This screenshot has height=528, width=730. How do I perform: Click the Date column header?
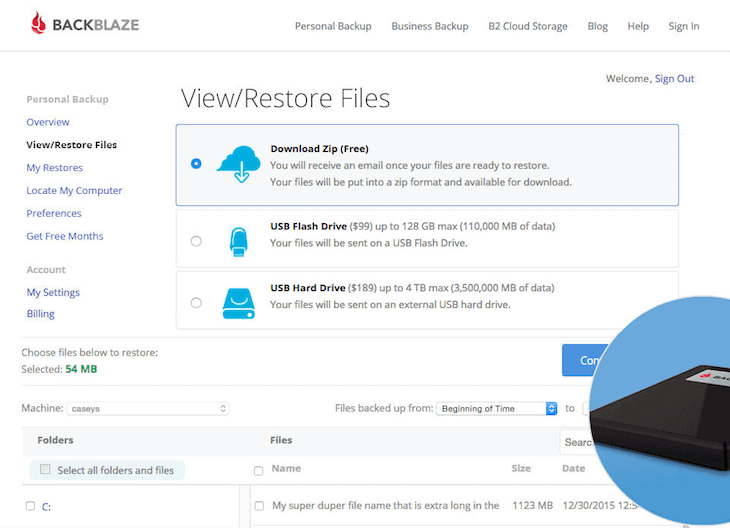pos(574,468)
